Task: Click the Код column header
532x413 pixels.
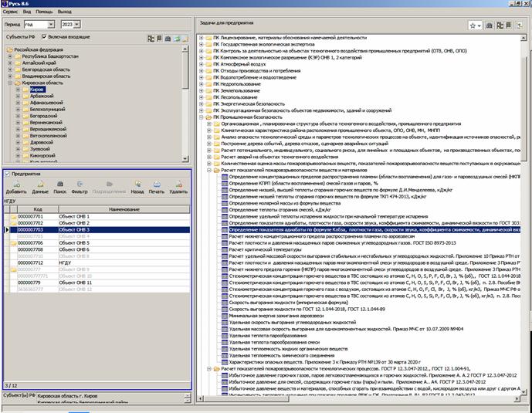Action: coord(38,209)
